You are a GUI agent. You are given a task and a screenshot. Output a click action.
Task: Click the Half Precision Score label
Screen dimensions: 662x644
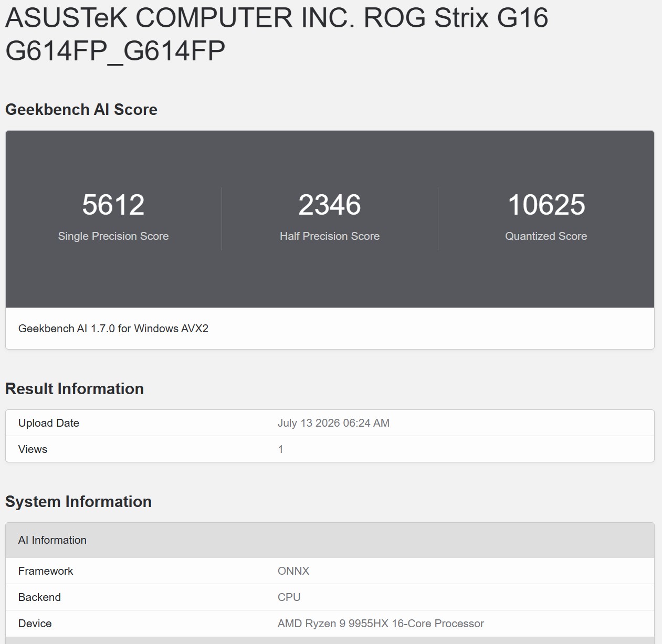[330, 236]
